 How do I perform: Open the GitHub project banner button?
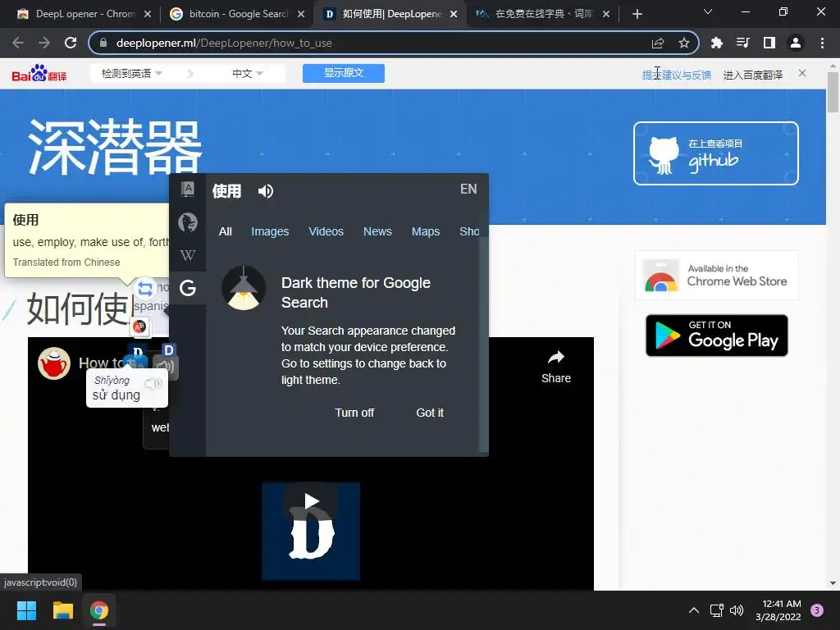coord(715,153)
